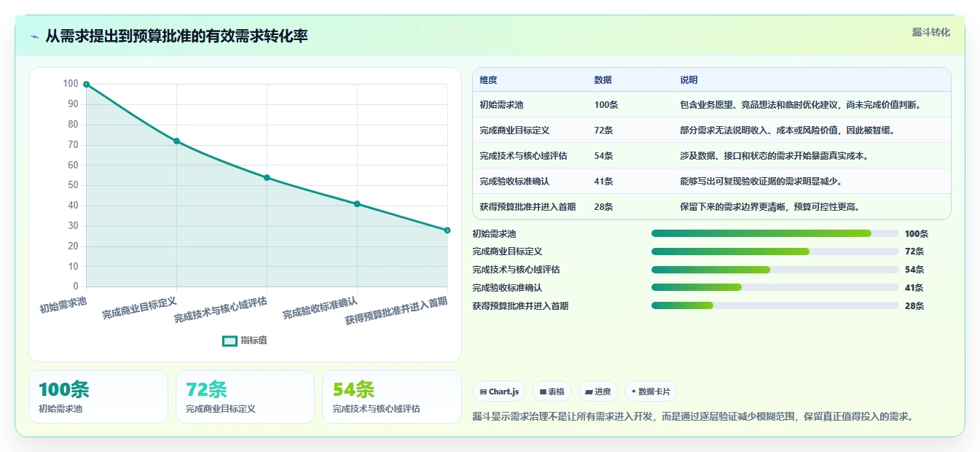Image resolution: width=980 pixels, height=452 pixels.
Task: Click the 41条 cell in the table
Action: [603, 181]
